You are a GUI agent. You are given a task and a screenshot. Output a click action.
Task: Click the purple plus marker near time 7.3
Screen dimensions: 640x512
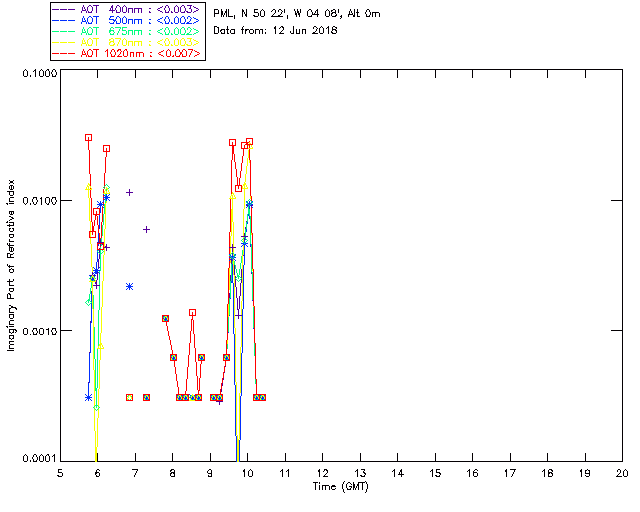tap(146, 229)
